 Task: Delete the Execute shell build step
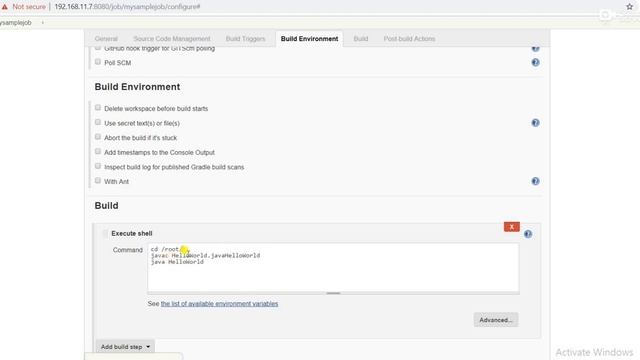coord(511,227)
